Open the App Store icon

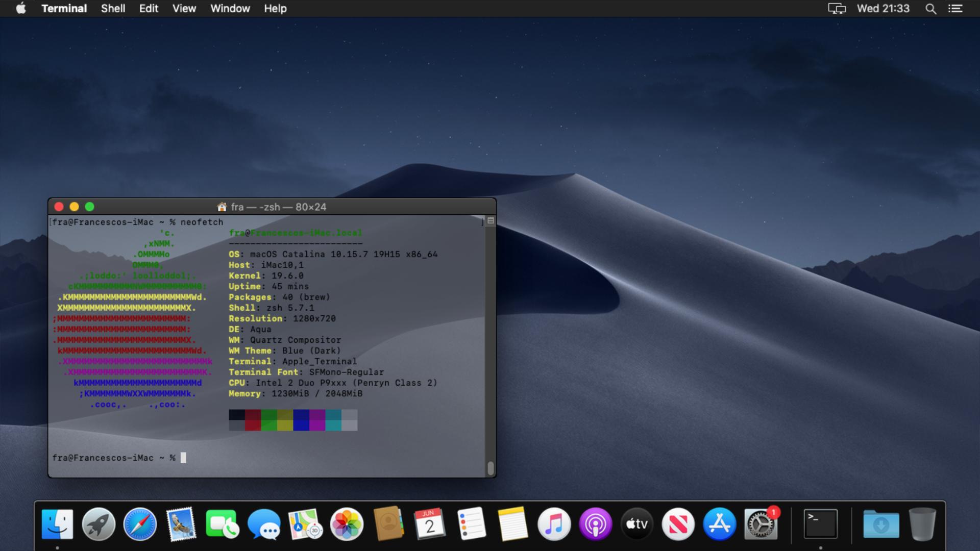(719, 524)
